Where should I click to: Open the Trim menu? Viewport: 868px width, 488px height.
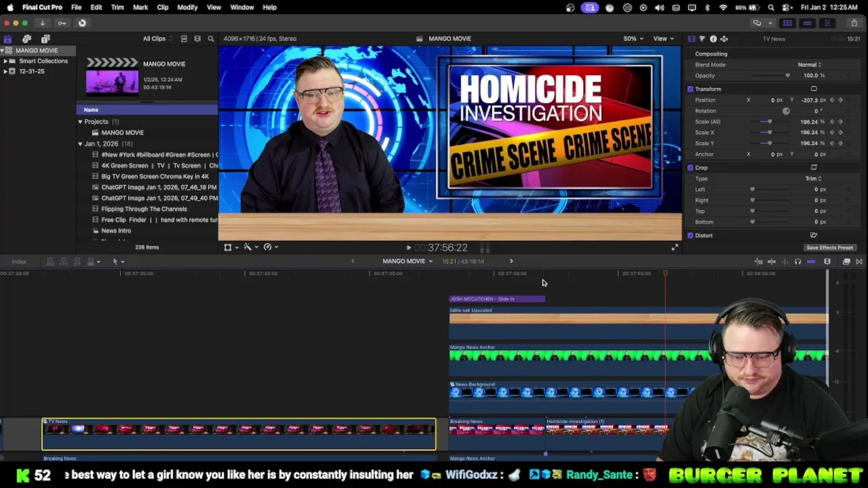point(117,7)
